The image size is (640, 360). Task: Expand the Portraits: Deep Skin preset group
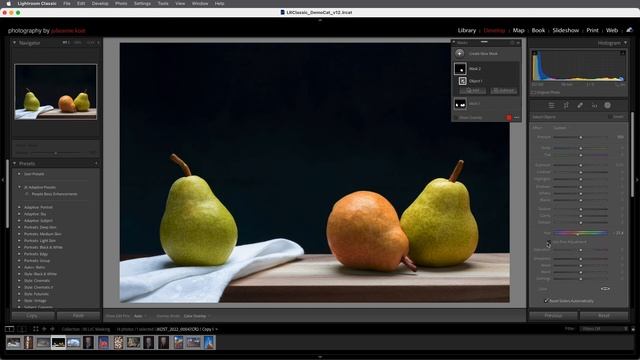click(x=19, y=227)
